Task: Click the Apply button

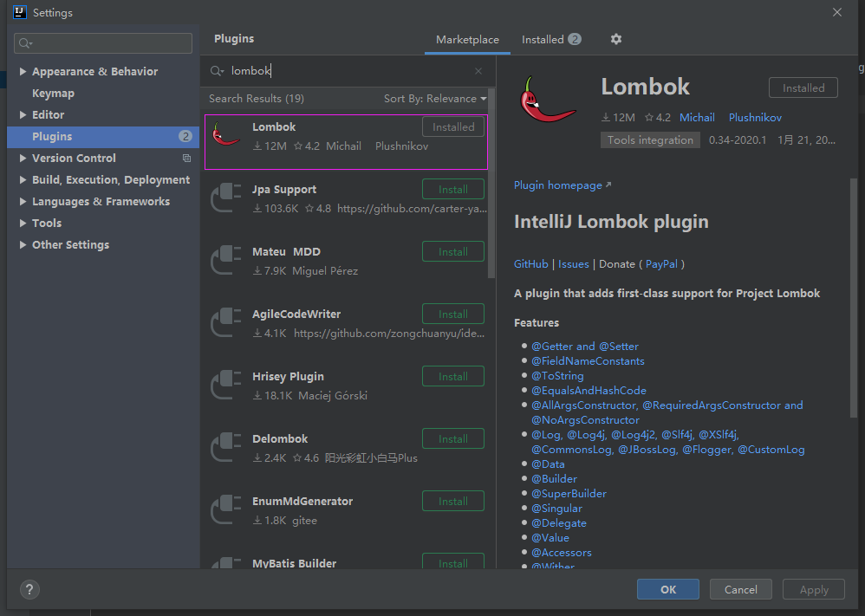Action: click(814, 589)
